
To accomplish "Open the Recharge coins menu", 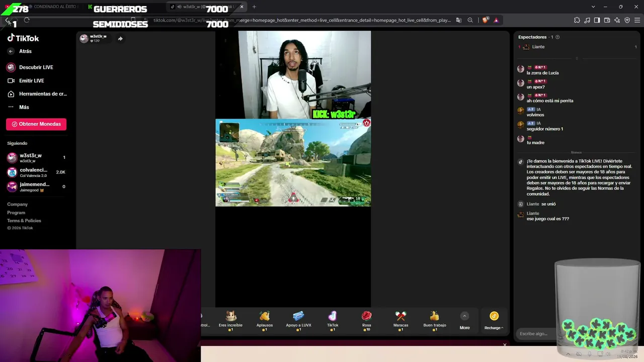I will (494, 321).
